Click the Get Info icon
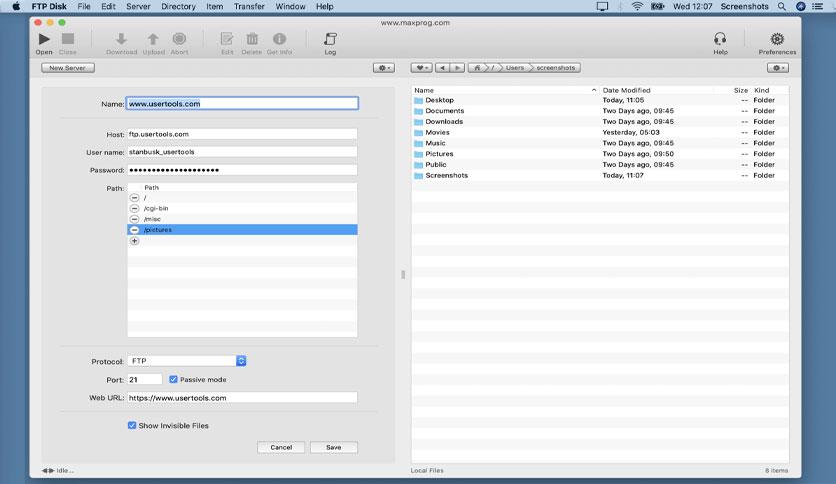Image resolution: width=836 pixels, height=484 pixels. [x=279, y=39]
